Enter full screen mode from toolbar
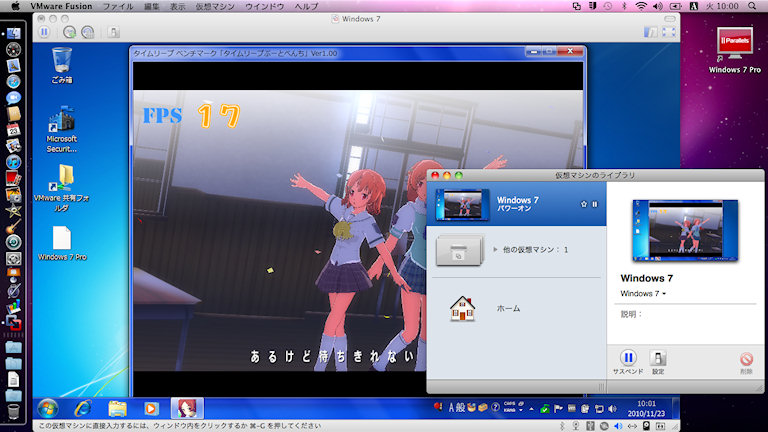 [x=669, y=32]
